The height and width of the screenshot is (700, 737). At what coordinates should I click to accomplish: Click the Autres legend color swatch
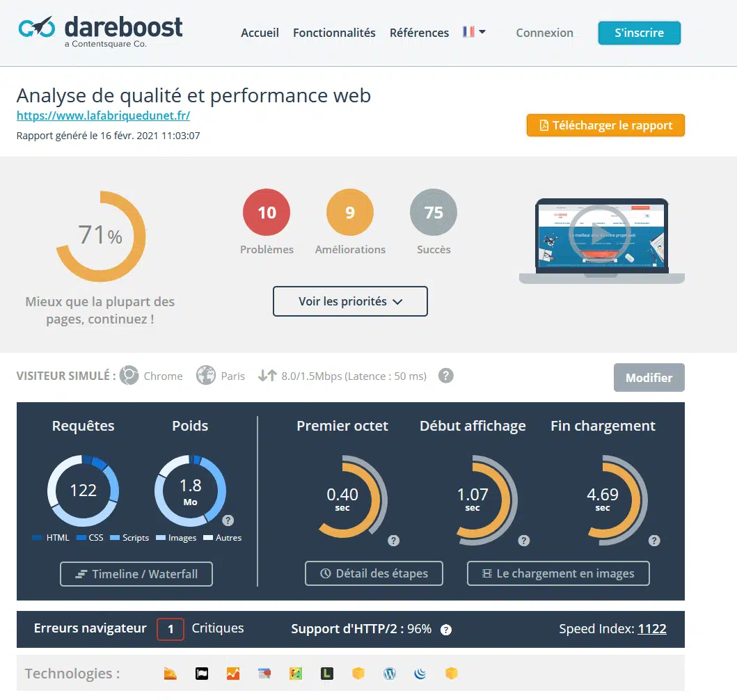click(x=208, y=537)
